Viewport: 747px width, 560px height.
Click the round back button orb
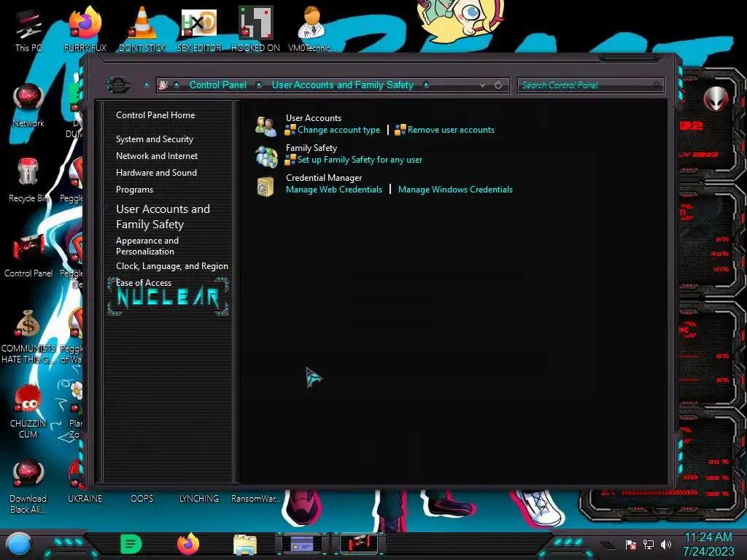[117, 85]
